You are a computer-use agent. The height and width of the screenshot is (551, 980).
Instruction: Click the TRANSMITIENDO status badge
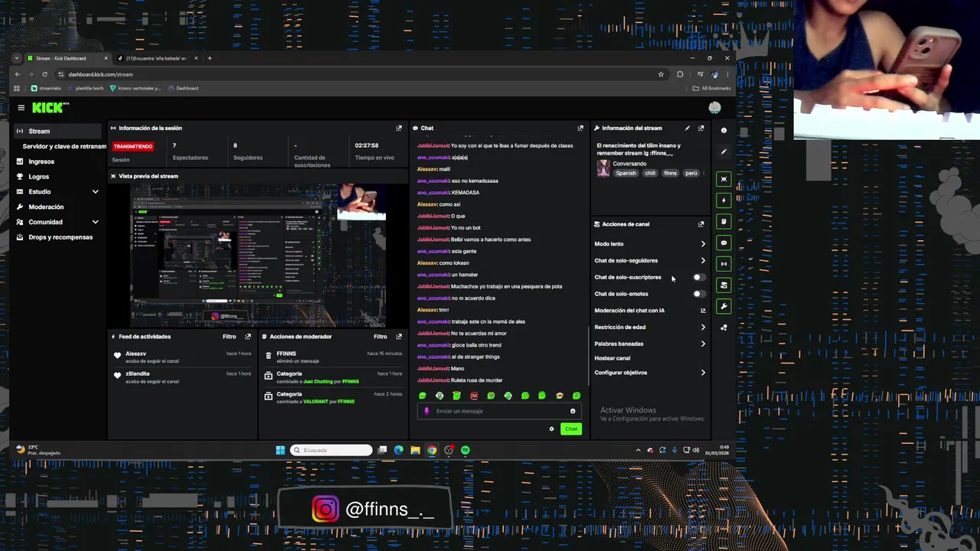133,146
